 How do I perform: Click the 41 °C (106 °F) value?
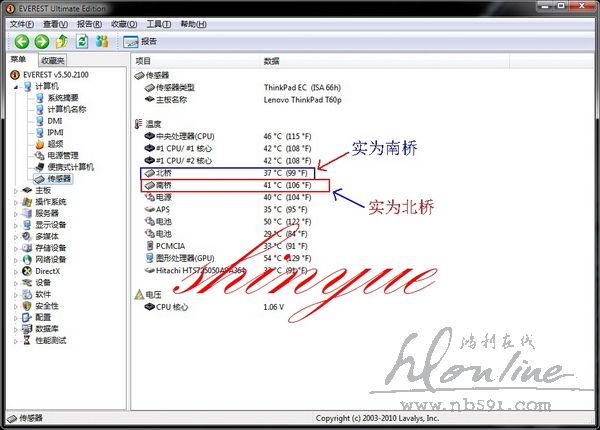pyautogui.click(x=287, y=185)
